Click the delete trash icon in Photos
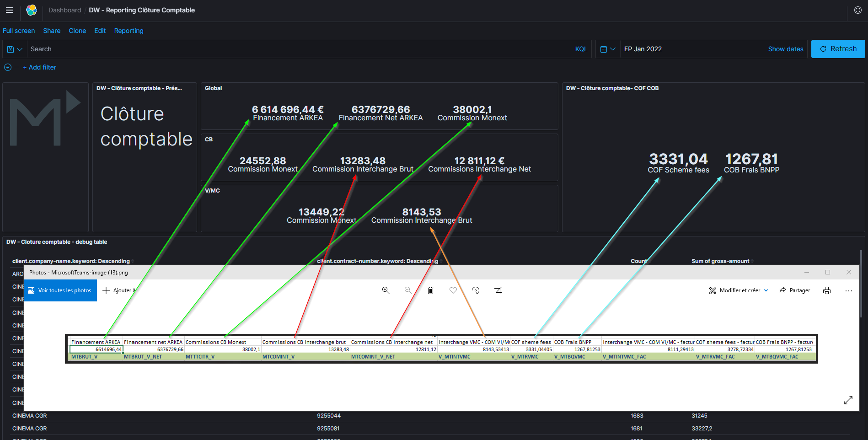The height and width of the screenshot is (440, 868). coord(430,290)
